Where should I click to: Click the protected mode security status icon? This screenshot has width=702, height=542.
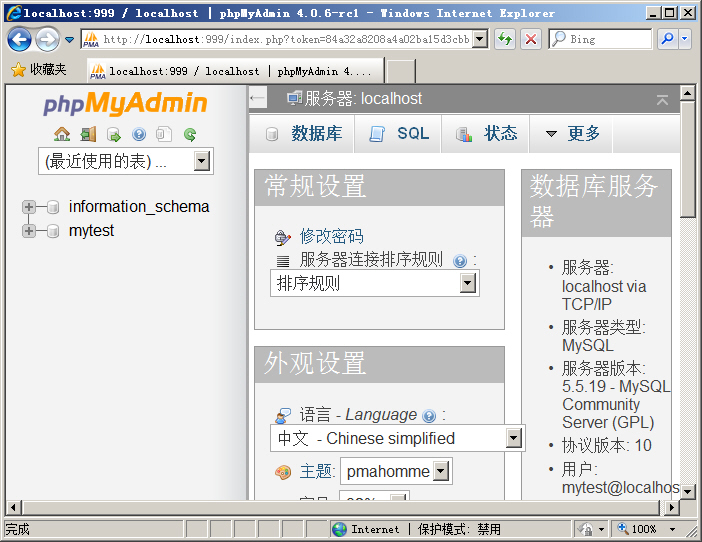point(586,529)
